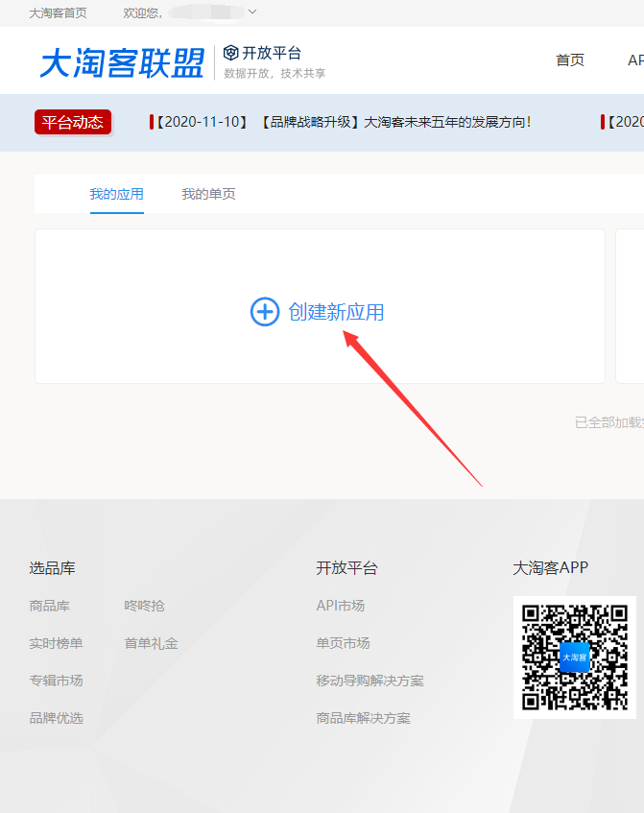Open the 2020-11-10 品牌战略升级 announcement
The height and width of the screenshot is (813, 644).
pos(341,122)
